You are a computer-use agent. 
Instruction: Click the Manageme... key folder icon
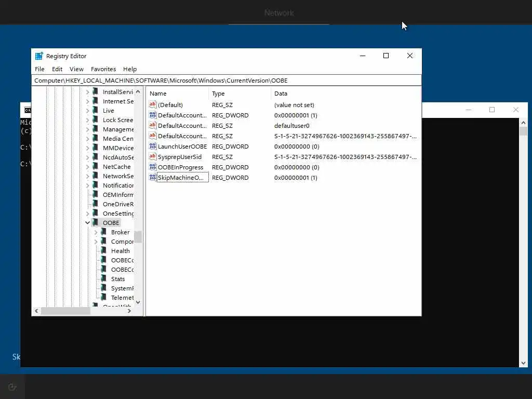[x=96, y=129]
